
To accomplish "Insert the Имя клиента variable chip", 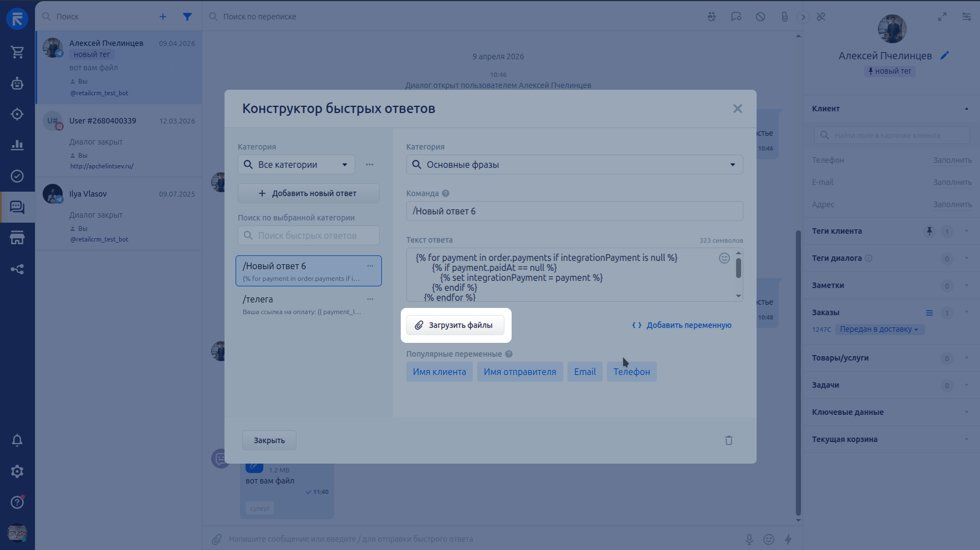I will tap(439, 372).
